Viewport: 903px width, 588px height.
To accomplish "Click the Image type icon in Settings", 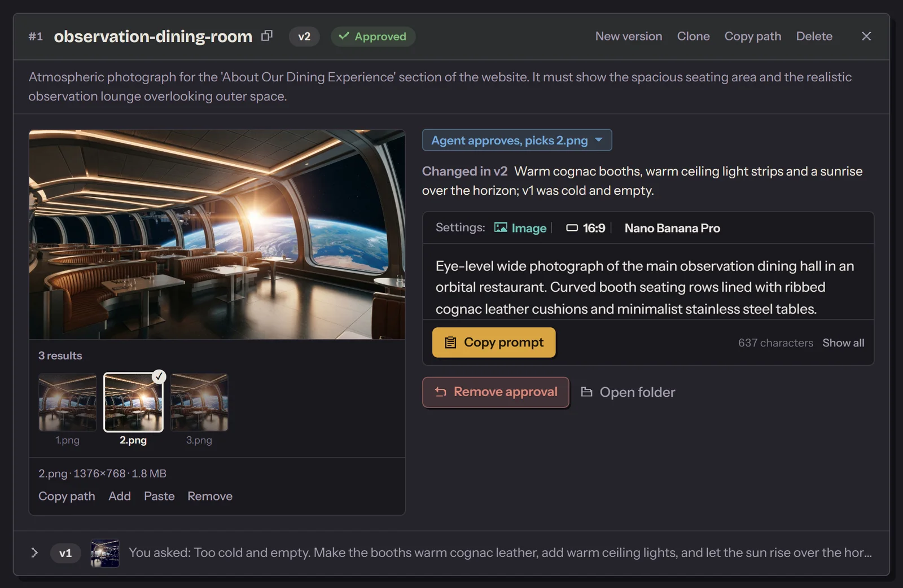I will click(x=501, y=227).
